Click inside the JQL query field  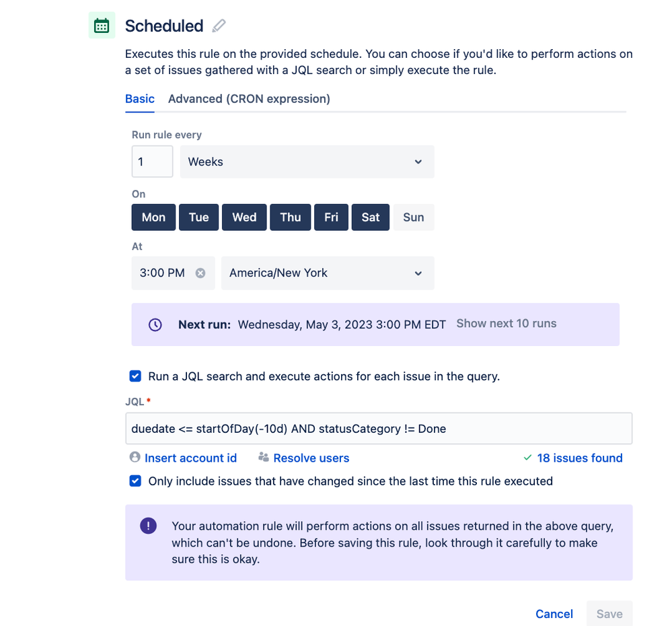(378, 428)
